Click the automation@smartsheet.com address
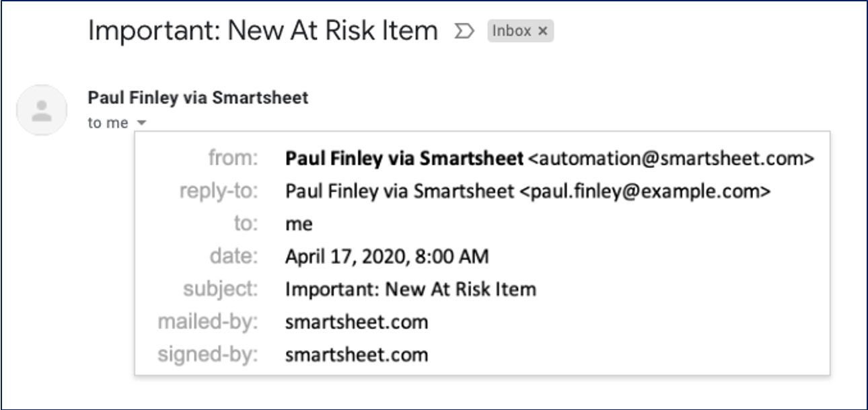868x410 pixels. coord(672,159)
